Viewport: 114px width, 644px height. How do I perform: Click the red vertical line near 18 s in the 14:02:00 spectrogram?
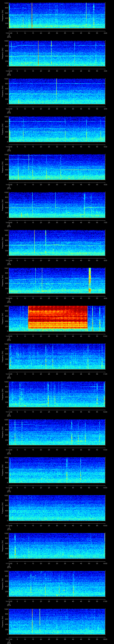coord(38,53)
